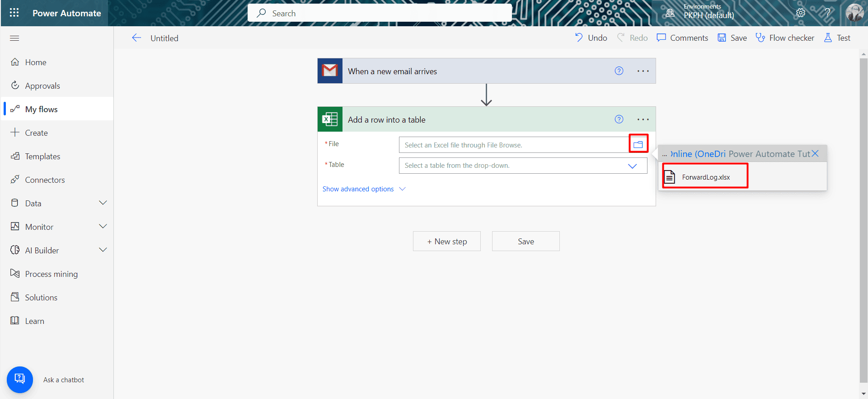Click the New step button
Screen dimensions: 868x399
click(x=446, y=242)
